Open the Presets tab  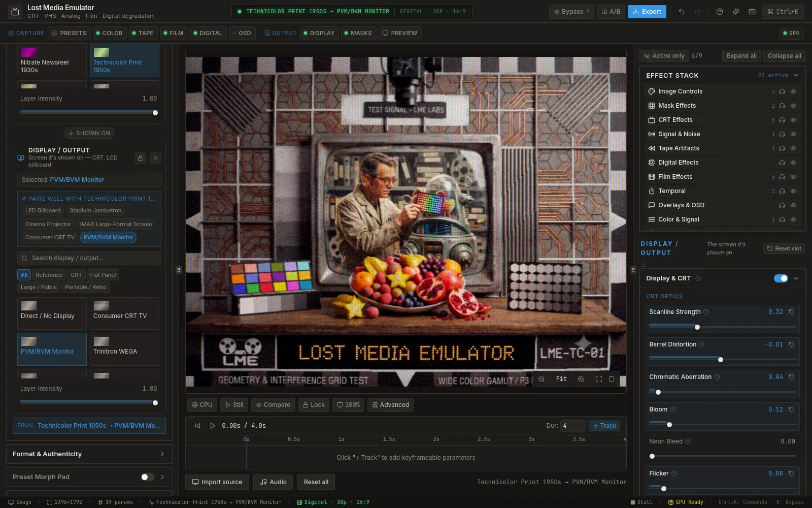click(69, 33)
